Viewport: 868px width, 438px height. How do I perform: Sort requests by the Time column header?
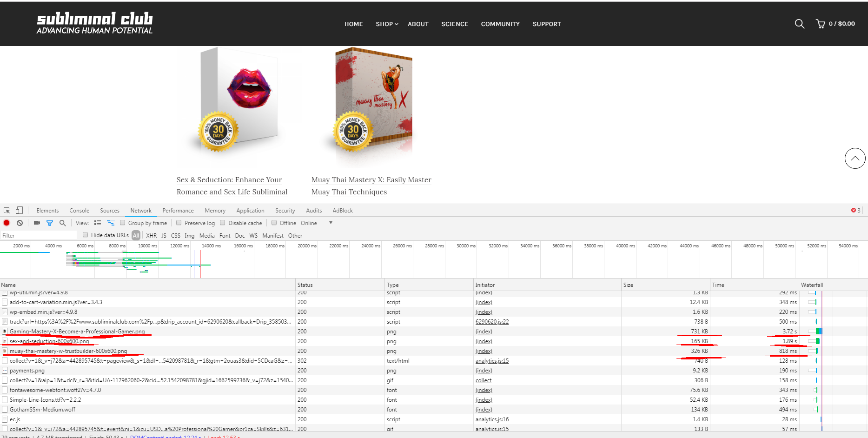pos(754,285)
